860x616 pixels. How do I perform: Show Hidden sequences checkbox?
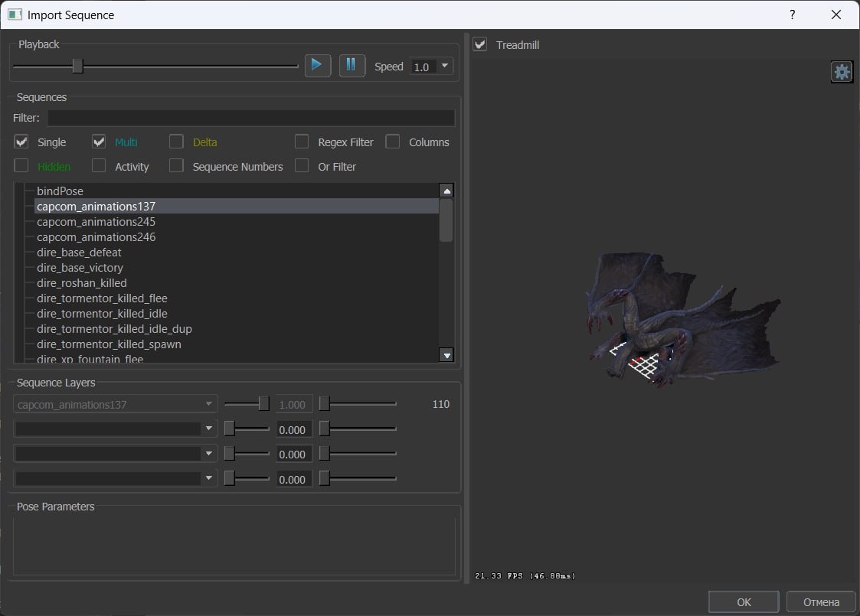click(21, 166)
